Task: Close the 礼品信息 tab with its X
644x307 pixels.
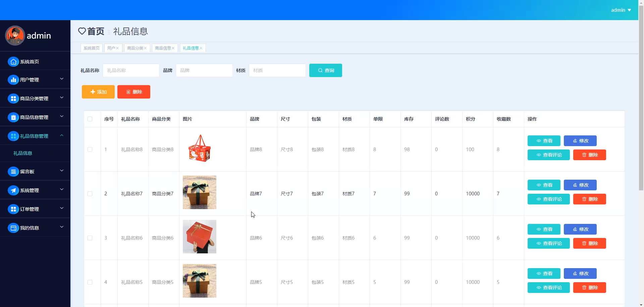Action: pyautogui.click(x=201, y=48)
